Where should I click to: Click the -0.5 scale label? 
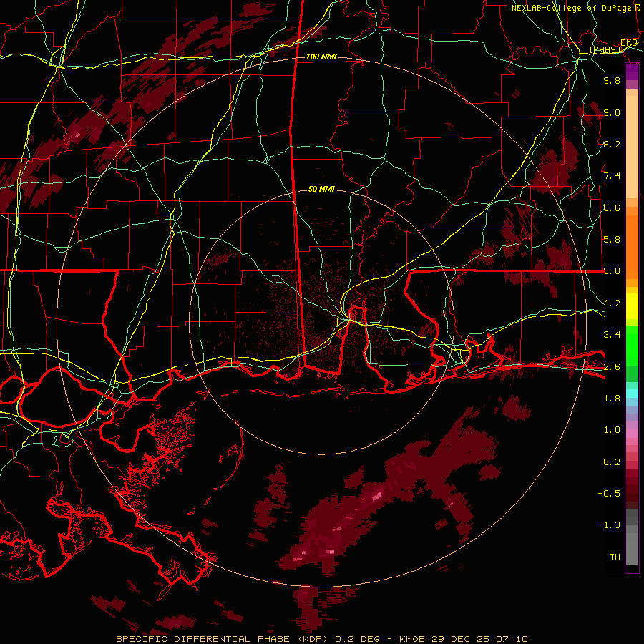pyautogui.click(x=609, y=494)
